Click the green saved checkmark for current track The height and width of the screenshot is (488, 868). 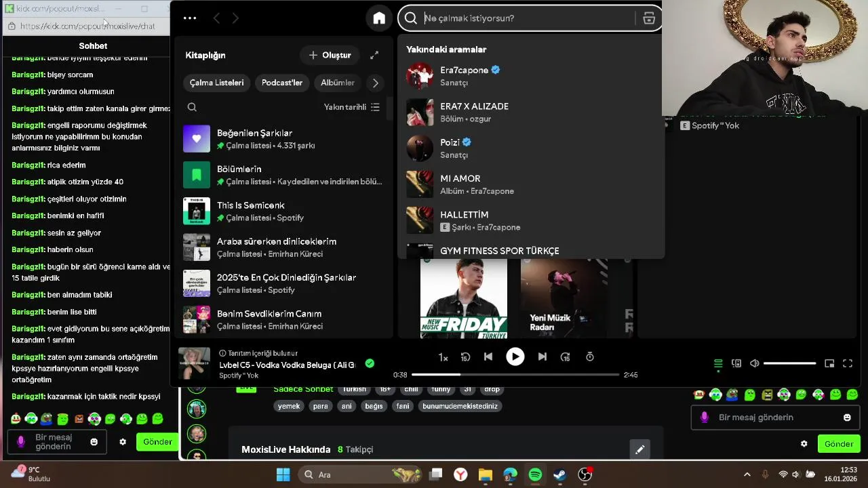370,363
